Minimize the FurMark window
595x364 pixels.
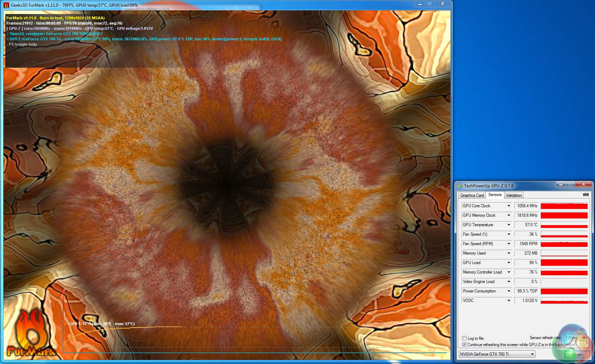tap(420, 4)
